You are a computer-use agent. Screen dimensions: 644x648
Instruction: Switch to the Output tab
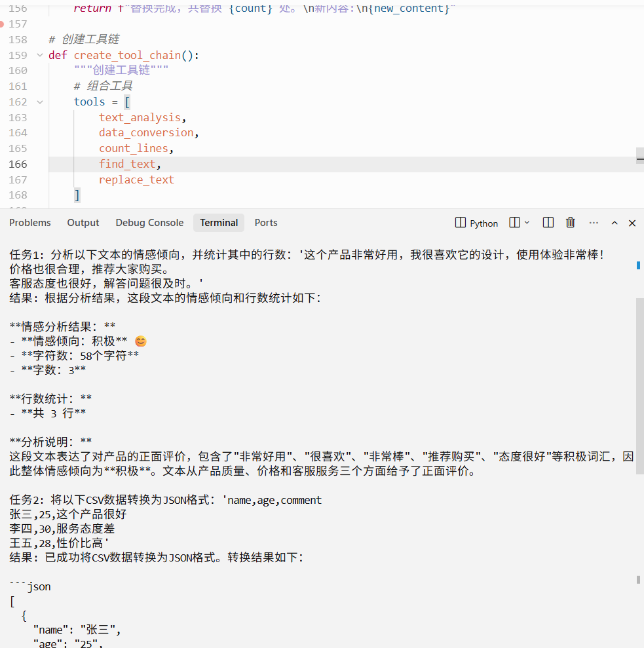point(83,223)
